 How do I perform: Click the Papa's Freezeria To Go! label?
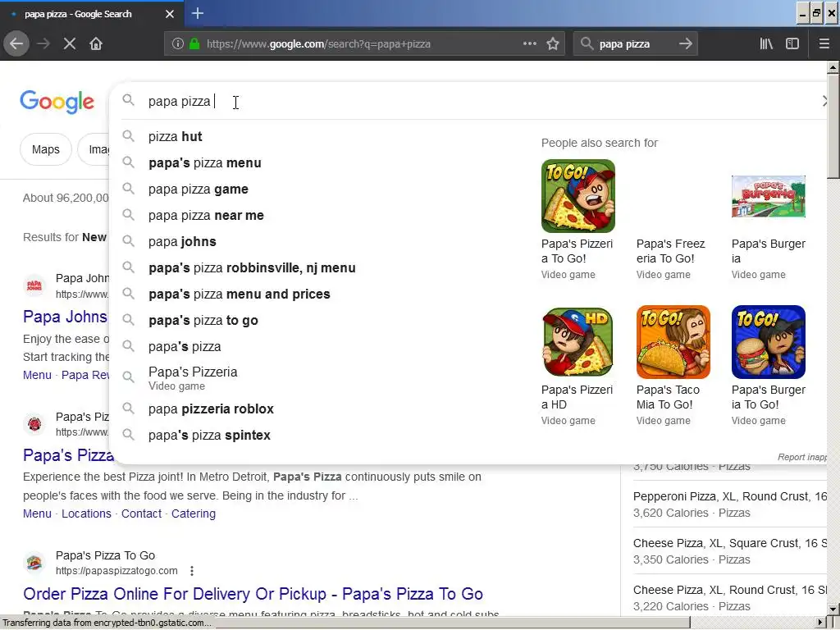coord(671,251)
